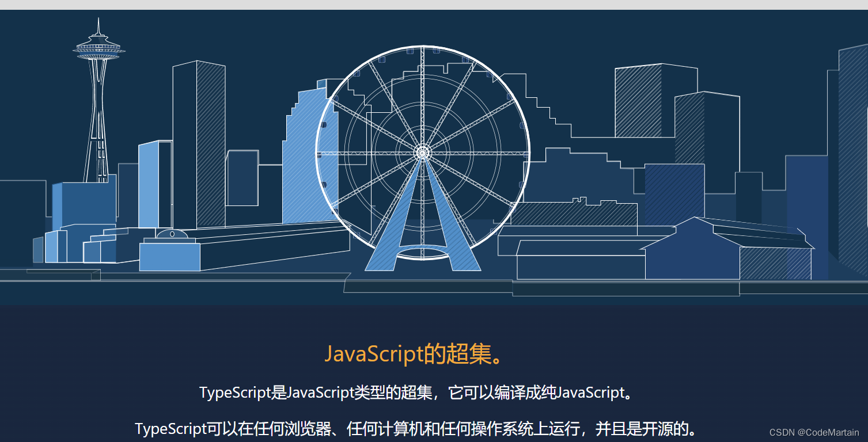Viewport: 868px width, 442px height.
Task: Click the Ferris wheel illustration
Action: (423, 158)
